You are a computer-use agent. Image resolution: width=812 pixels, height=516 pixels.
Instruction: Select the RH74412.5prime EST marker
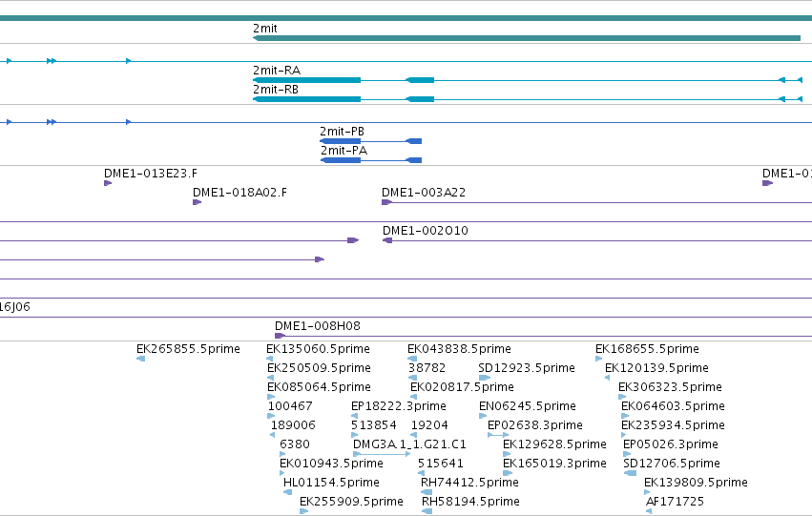click(427, 492)
